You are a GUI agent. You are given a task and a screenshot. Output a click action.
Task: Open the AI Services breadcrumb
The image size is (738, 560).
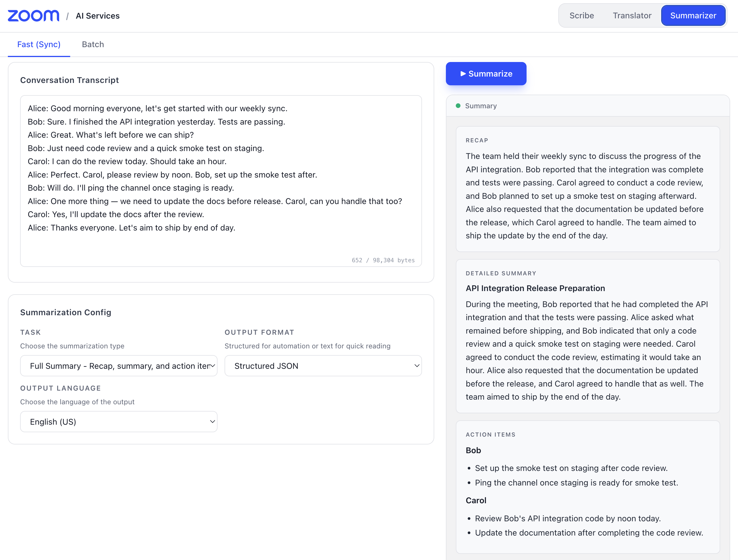coord(98,16)
